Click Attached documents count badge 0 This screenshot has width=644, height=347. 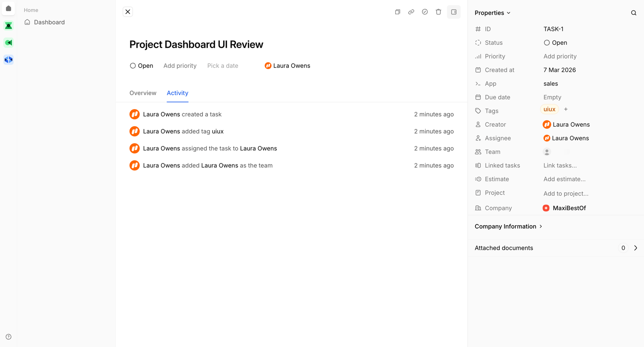tap(623, 248)
